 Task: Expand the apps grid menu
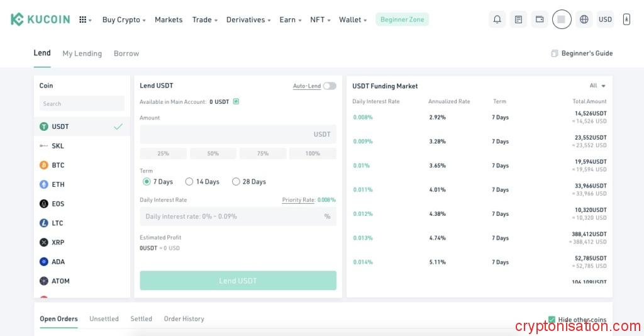coord(85,20)
